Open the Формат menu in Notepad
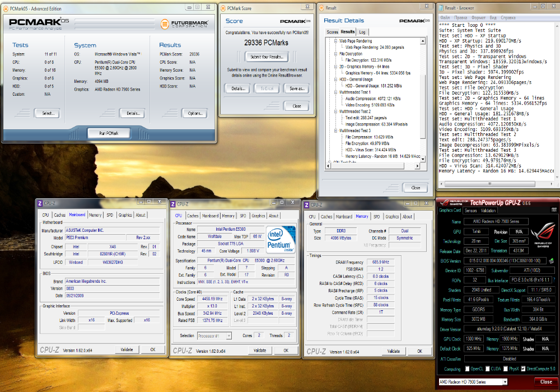 pyautogui.click(x=479, y=17)
